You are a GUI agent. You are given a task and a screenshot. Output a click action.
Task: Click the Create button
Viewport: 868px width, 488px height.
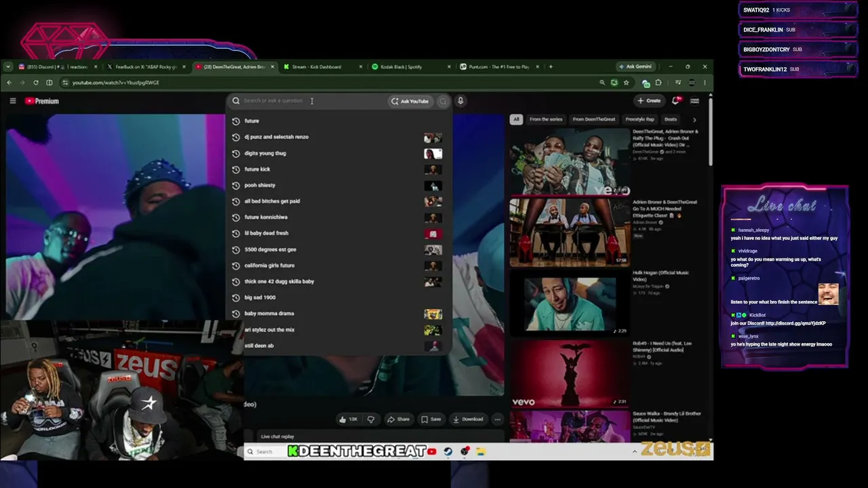[649, 101]
